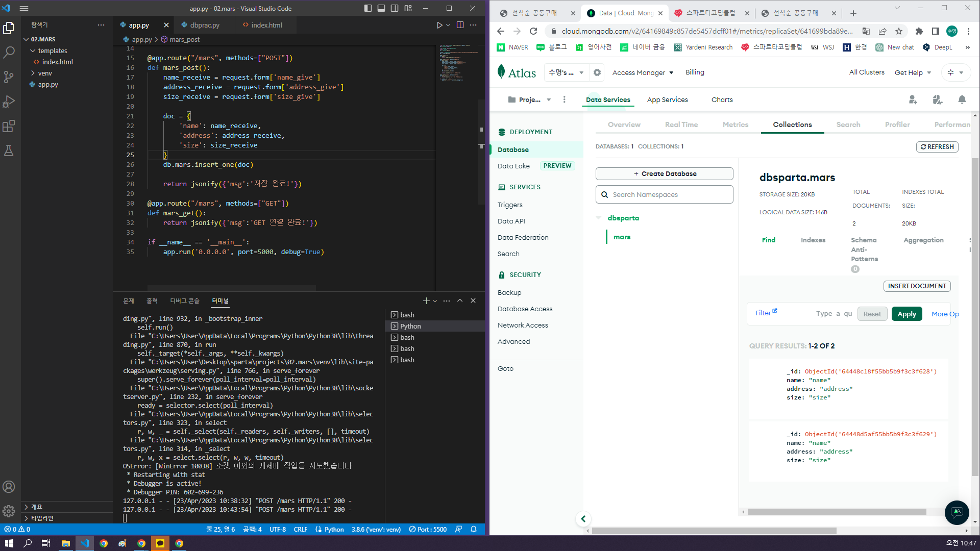Image resolution: width=980 pixels, height=551 pixels.
Task: Reload the Chrome page
Action: (x=533, y=31)
